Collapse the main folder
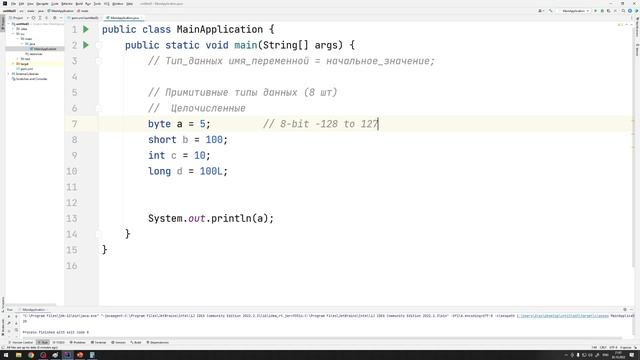 [x=18, y=39]
